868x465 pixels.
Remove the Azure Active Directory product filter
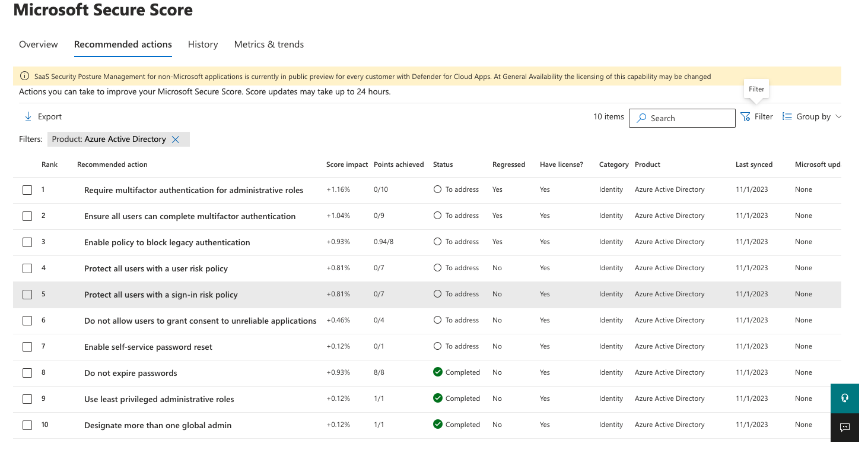[x=176, y=139]
